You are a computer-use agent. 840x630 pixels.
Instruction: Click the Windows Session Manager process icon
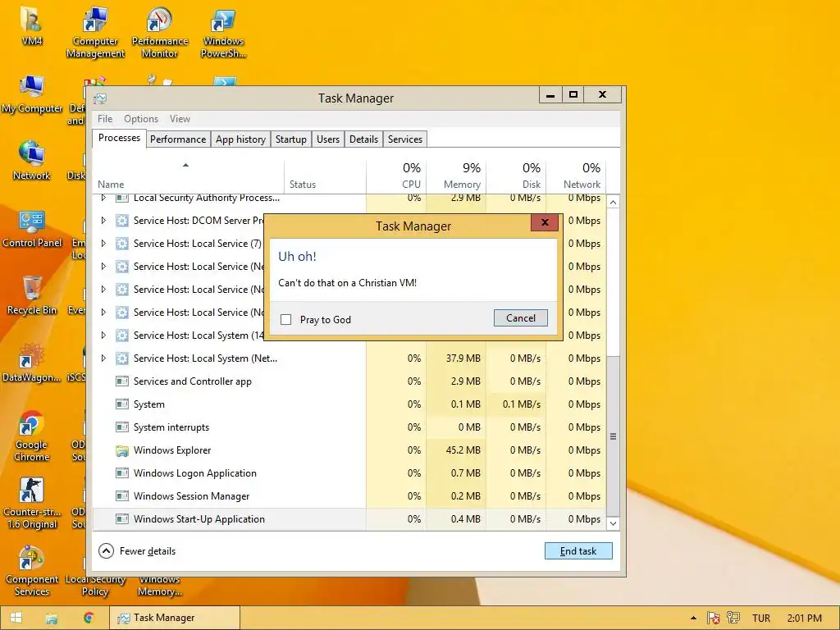point(122,496)
